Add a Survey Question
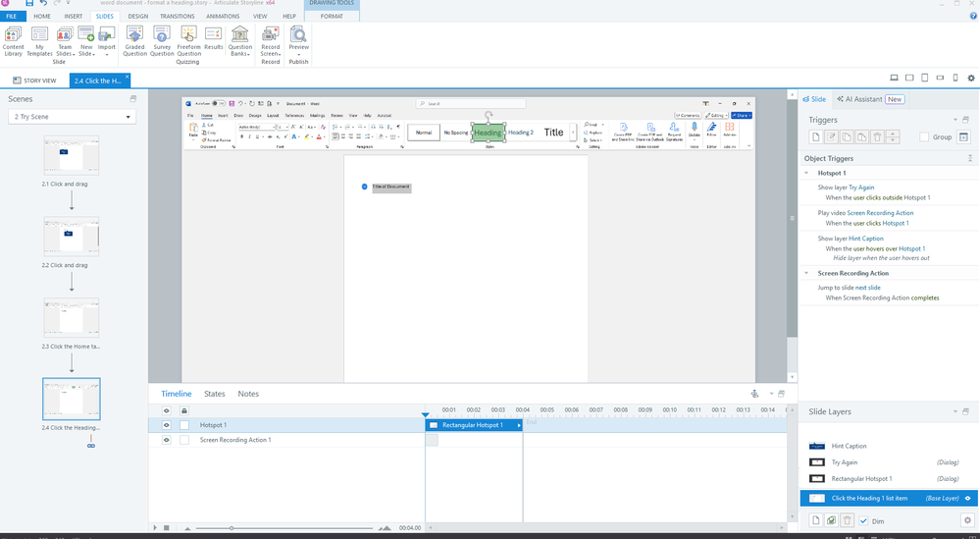This screenshot has height=539, width=980. point(162,40)
